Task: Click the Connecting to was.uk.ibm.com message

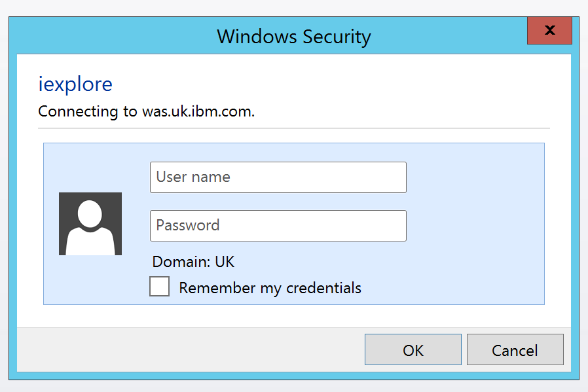Action: pyautogui.click(x=147, y=112)
